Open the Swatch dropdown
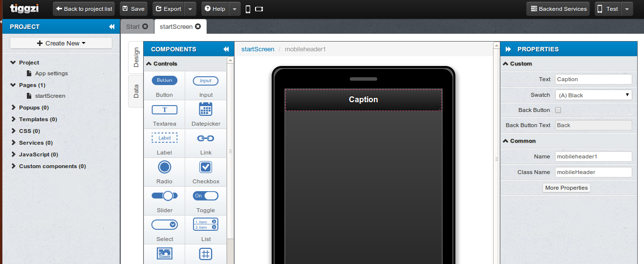The width and height of the screenshot is (644, 264). [x=593, y=95]
